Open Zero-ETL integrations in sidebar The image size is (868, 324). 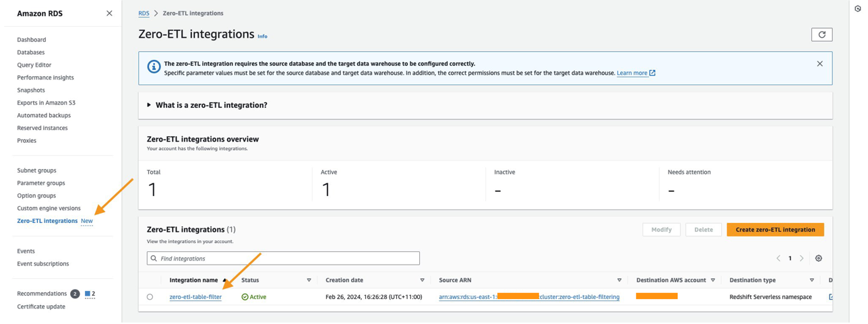[x=47, y=221]
